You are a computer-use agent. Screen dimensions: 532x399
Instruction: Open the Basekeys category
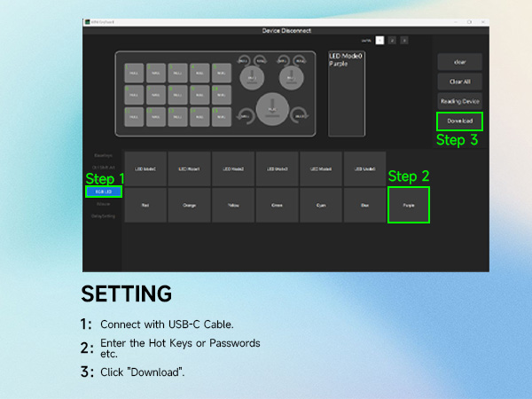coord(103,155)
